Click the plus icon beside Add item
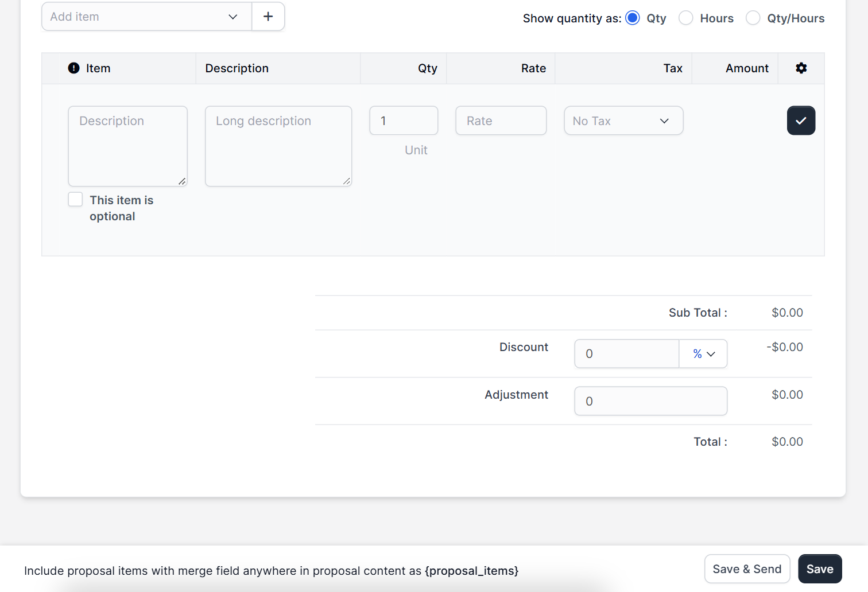Screen dimensions: 868x592 (268, 17)
